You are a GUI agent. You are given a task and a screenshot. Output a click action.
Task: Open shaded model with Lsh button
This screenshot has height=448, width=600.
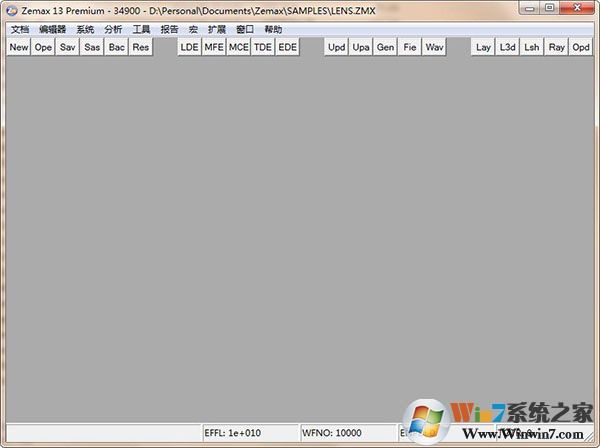coord(532,47)
